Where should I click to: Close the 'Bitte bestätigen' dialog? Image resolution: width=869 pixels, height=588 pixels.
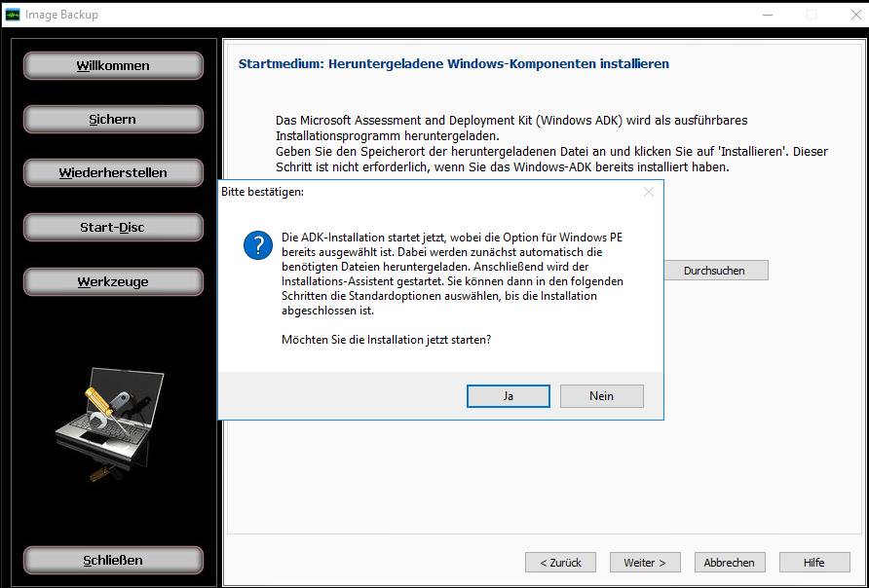[x=649, y=192]
